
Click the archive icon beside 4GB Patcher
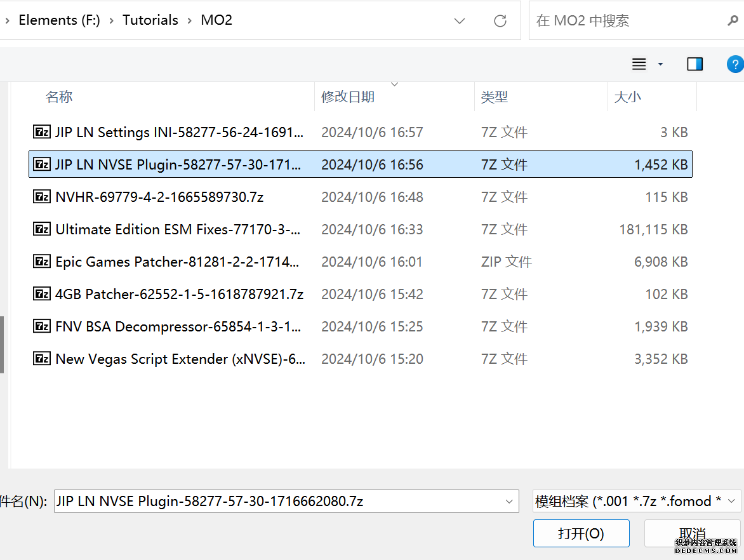(x=42, y=294)
